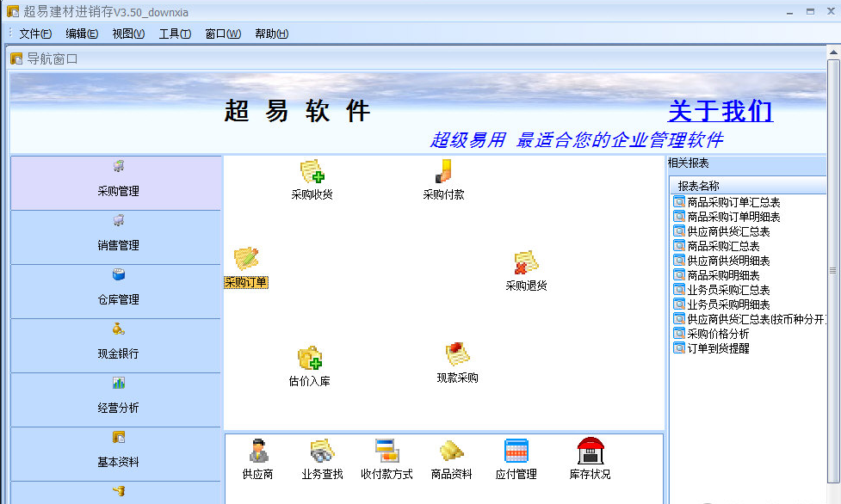Open the 业务查找 business search icon

322,459
